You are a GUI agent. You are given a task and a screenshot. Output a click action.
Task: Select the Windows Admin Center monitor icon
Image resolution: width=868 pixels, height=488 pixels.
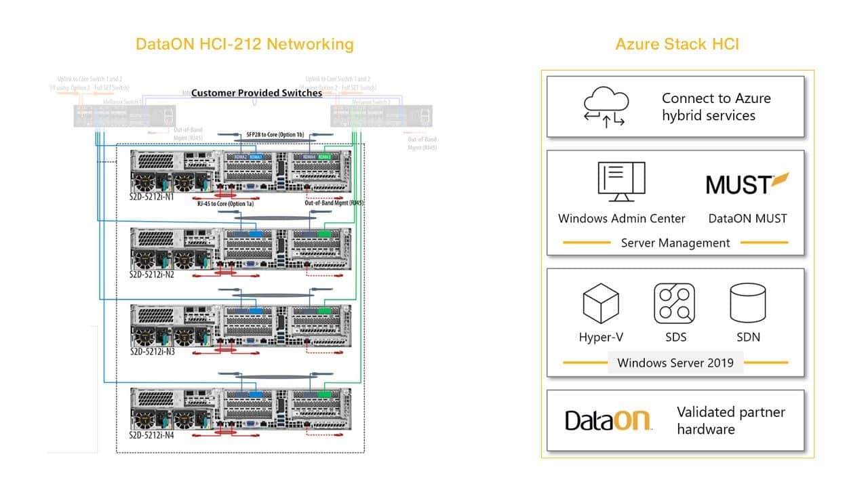620,179
